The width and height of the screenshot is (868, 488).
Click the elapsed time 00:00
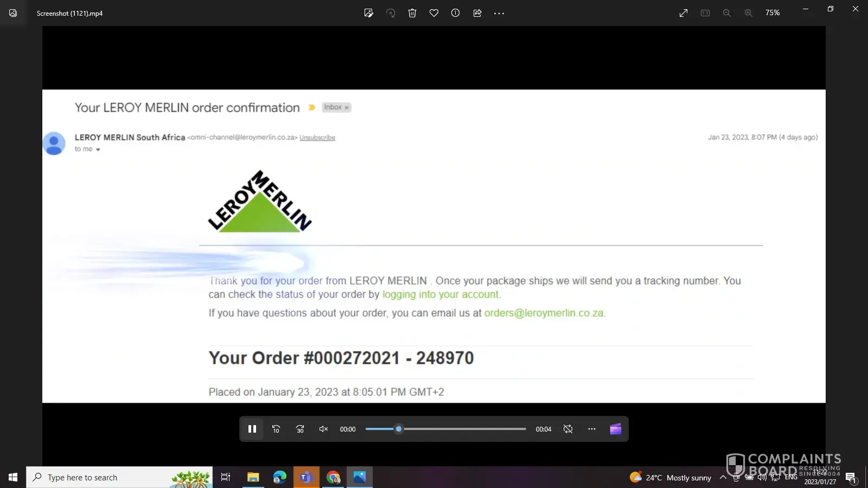pos(348,429)
